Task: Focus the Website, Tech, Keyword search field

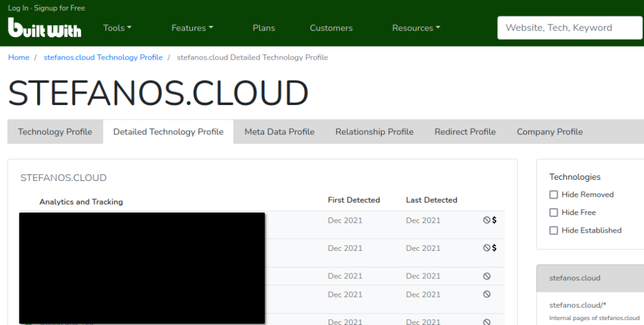Action: coord(570,28)
